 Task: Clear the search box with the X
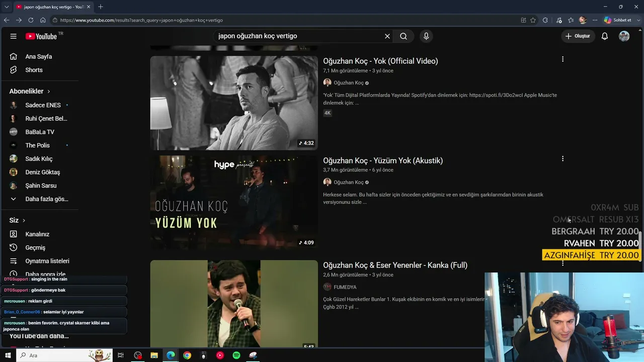click(387, 36)
